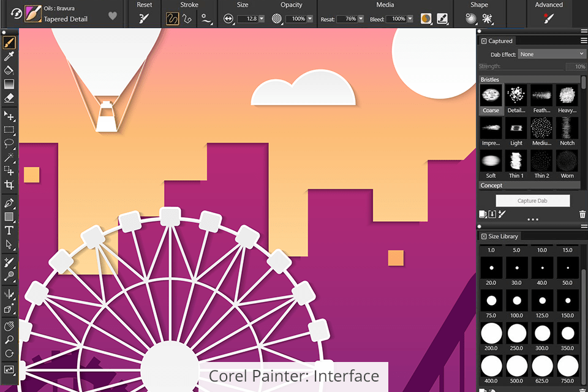Enable Freehand Strokes mode

tap(173, 18)
